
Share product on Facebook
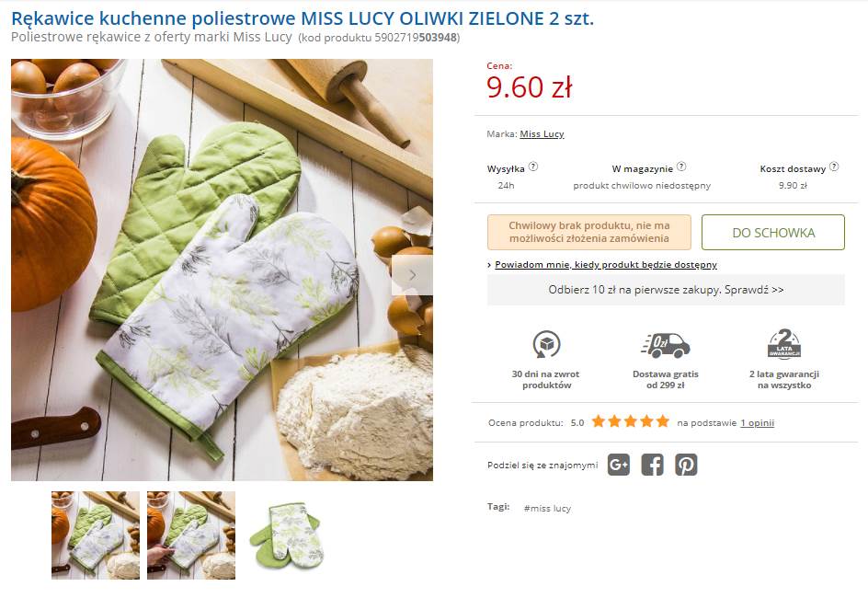click(652, 465)
